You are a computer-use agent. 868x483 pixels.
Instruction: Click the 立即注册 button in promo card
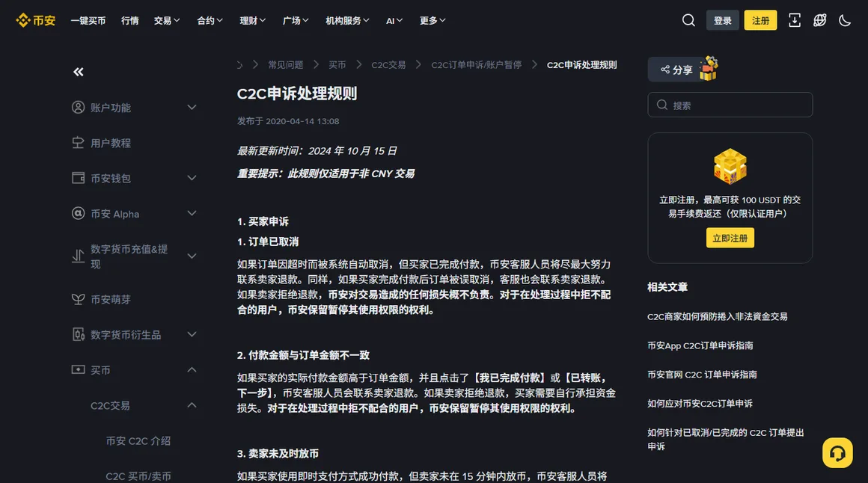point(730,238)
